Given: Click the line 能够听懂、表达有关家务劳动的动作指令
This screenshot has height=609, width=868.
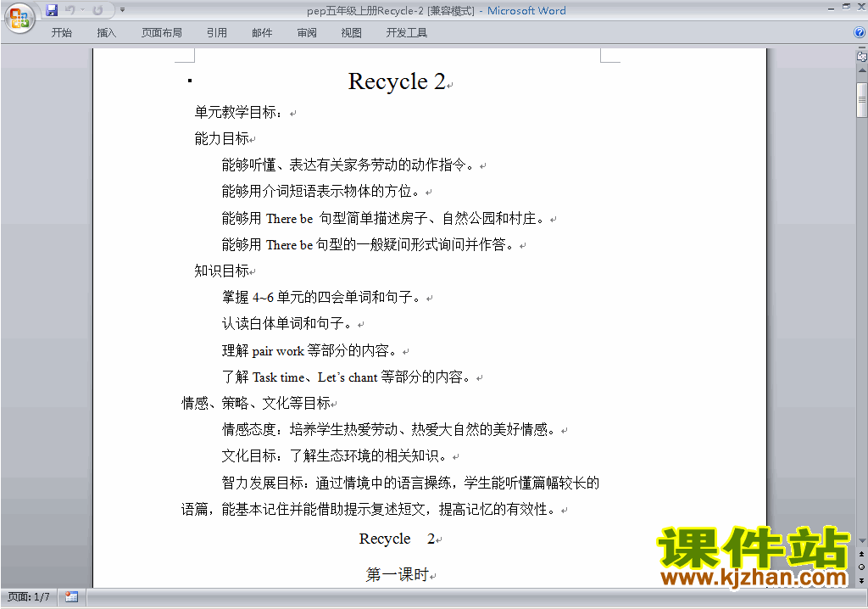Looking at the screenshot, I should tap(348, 165).
